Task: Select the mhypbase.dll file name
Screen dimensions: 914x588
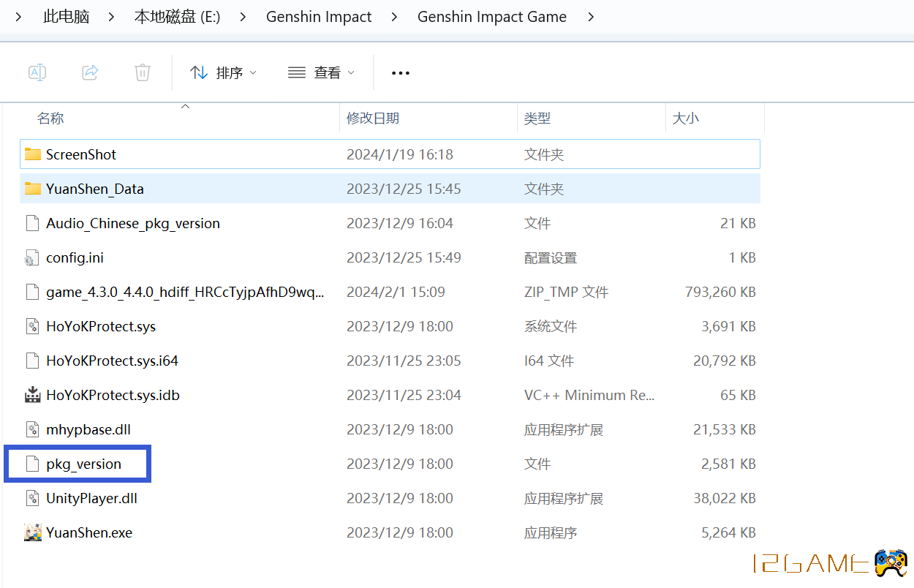Action: click(x=88, y=429)
